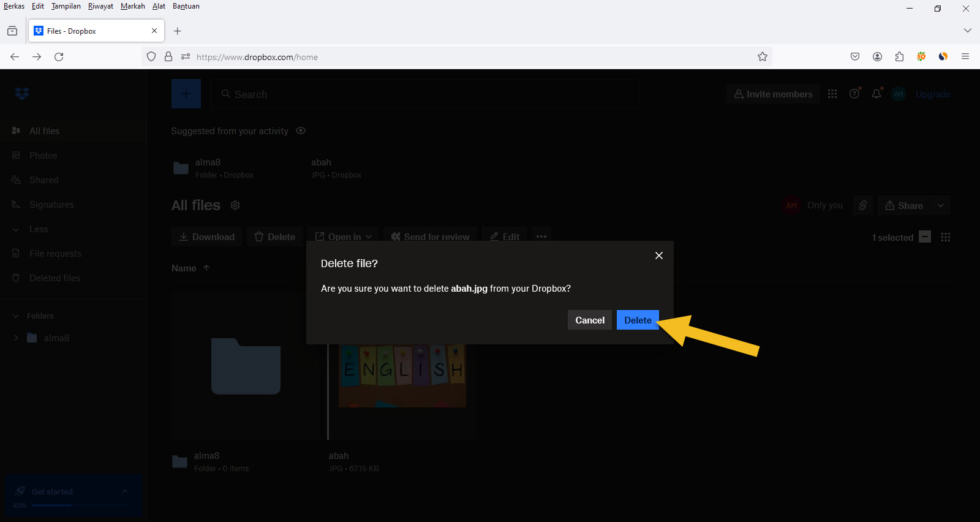Collapse the Folders section in sidebar
Screen dimensions: 980x522
pos(16,316)
